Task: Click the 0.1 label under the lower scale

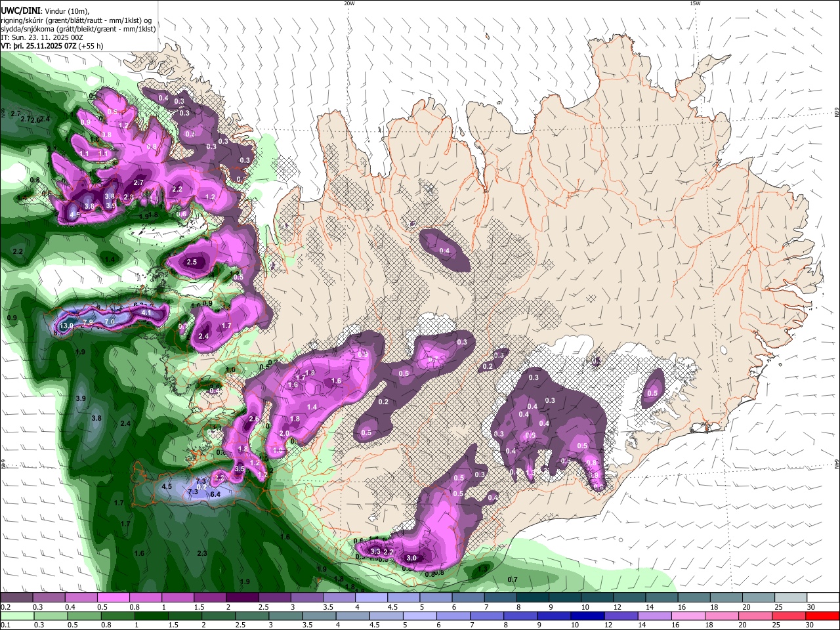Action: (5, 625)
